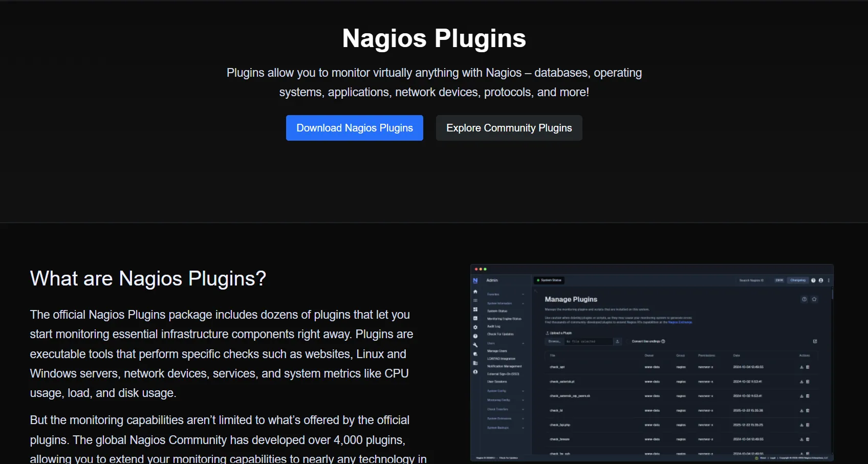Expand the Monitoring Config section
Image resolution: width=868 pixels, height=464 pixels.
[x=505, y=400]
